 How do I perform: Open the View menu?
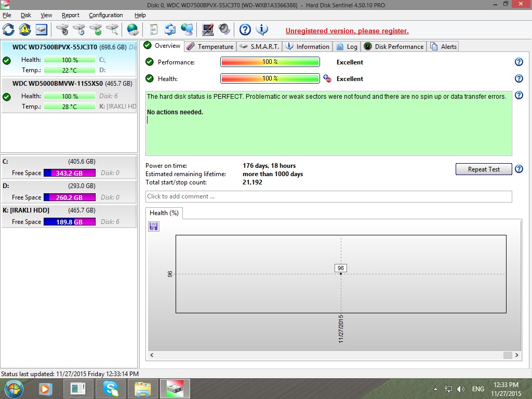(46, 15)
